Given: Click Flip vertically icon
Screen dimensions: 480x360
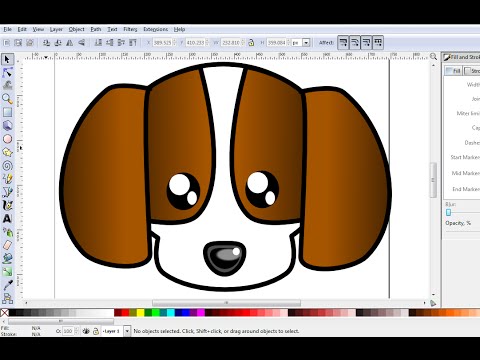Looking at the screenshot, I should 81,43.
